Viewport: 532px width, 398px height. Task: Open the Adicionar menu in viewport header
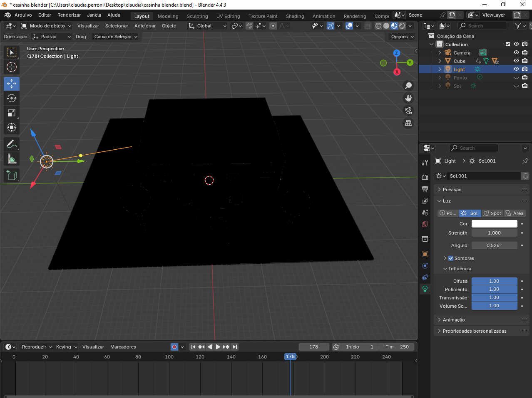pyautogui.click(x=145, y=26)
